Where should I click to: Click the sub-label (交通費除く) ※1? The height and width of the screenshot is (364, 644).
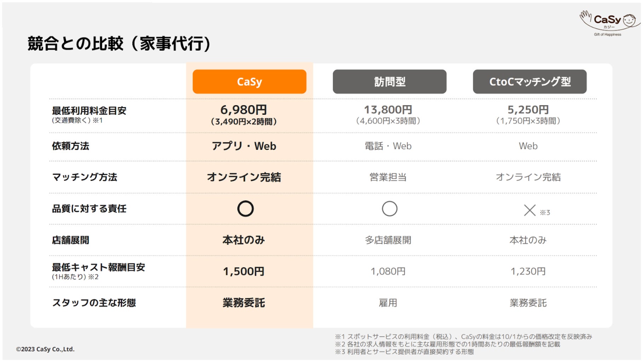click(x=77, y=120)
